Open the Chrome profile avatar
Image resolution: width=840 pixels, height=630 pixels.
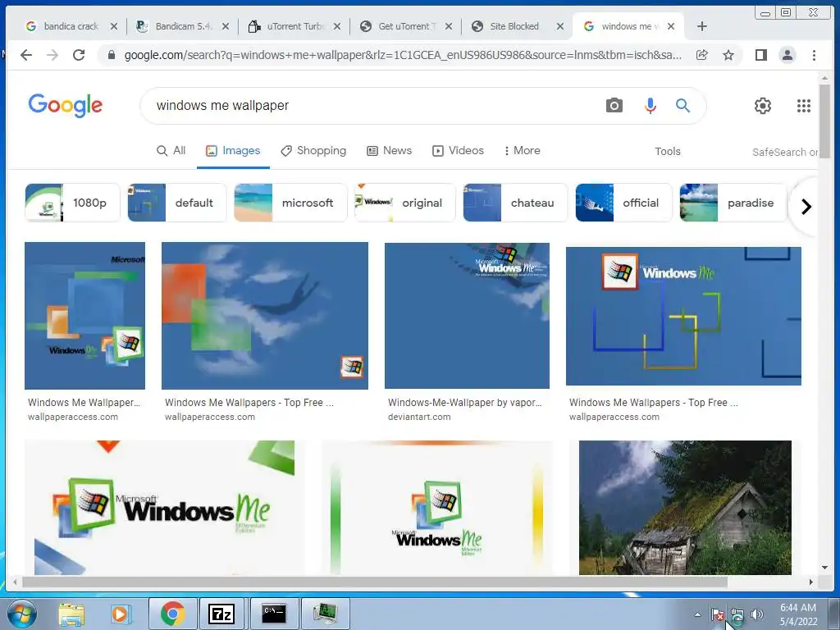pos(787,55)
